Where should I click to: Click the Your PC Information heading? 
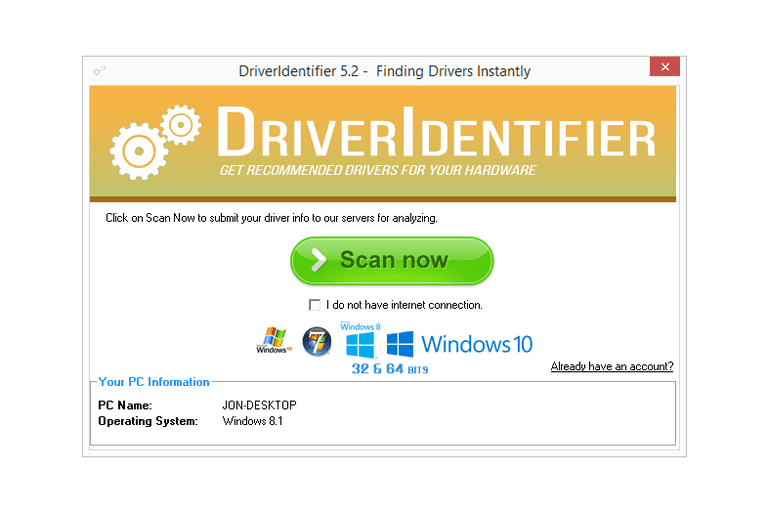(154, 382)
